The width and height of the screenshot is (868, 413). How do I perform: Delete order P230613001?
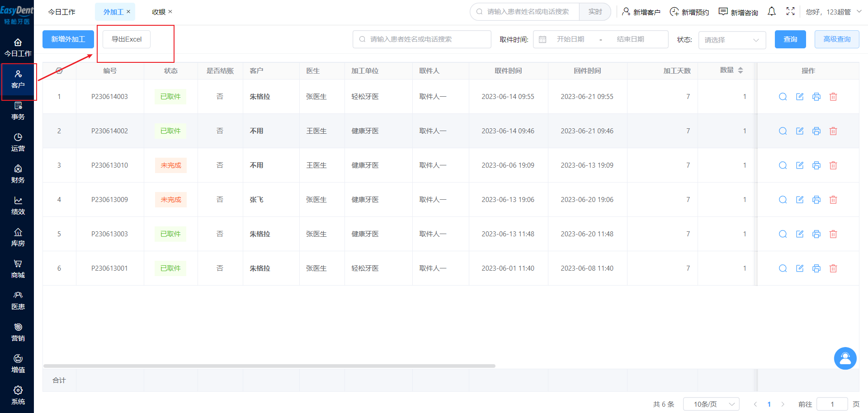[833, 268]
